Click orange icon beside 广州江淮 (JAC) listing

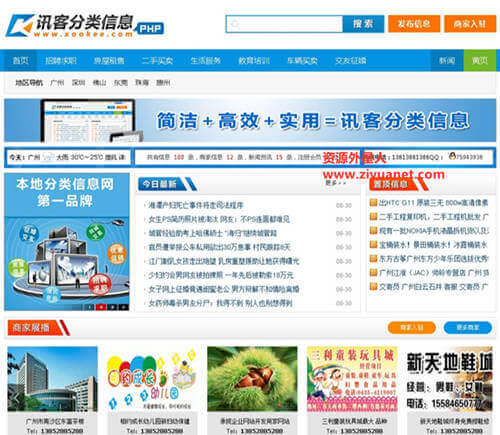373,272
